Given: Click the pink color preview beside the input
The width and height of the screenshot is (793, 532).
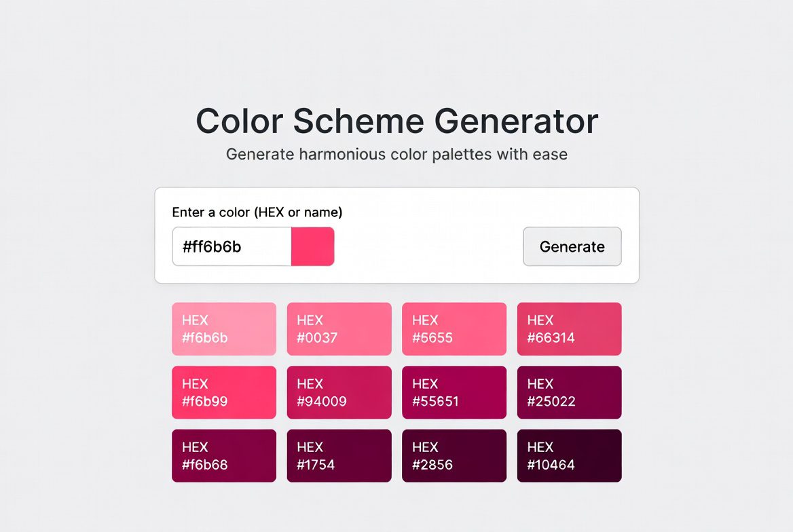Looking at the screenshot, I should (x=314, y=246).
